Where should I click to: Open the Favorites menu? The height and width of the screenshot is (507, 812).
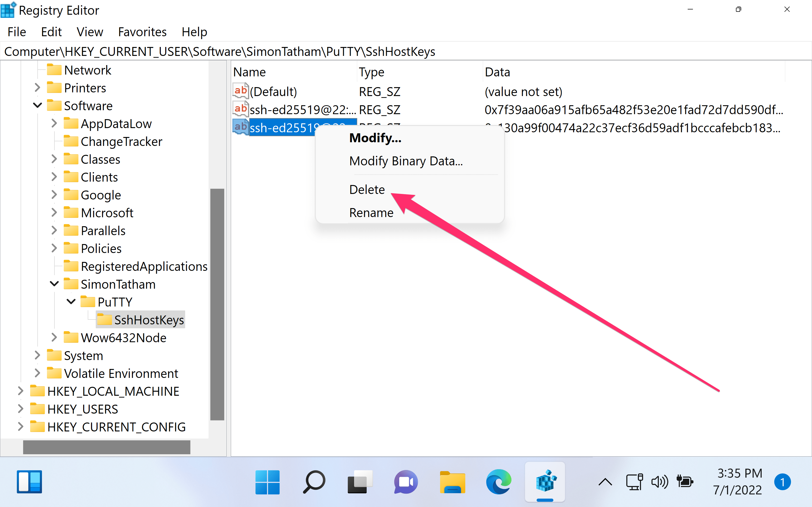[142, 32]
